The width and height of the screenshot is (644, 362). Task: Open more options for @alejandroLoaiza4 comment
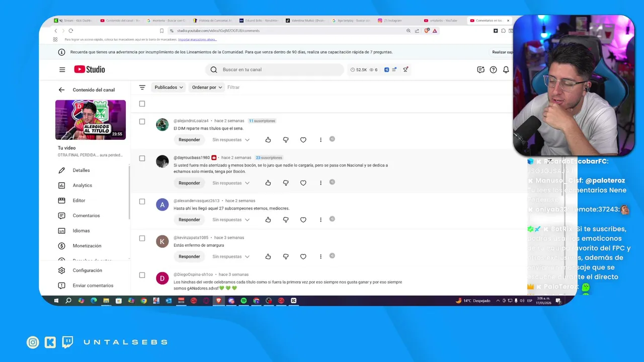pos(320,140)
